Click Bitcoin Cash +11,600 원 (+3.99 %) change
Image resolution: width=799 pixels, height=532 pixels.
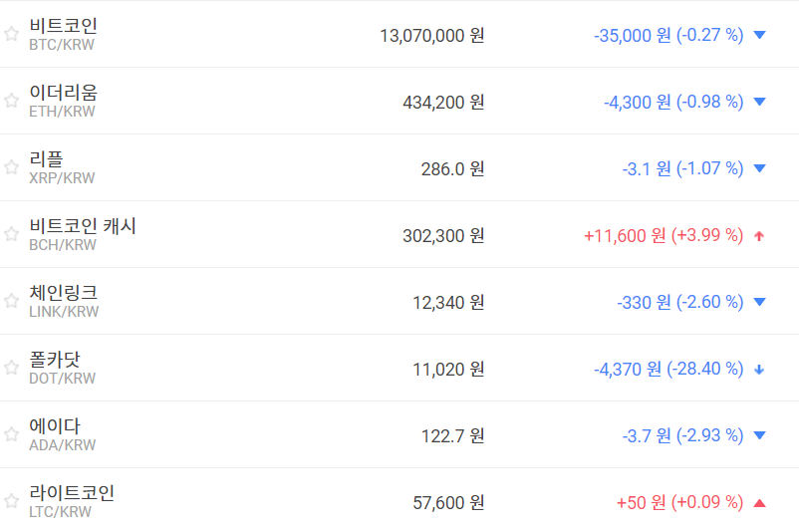tap(664, 235)
